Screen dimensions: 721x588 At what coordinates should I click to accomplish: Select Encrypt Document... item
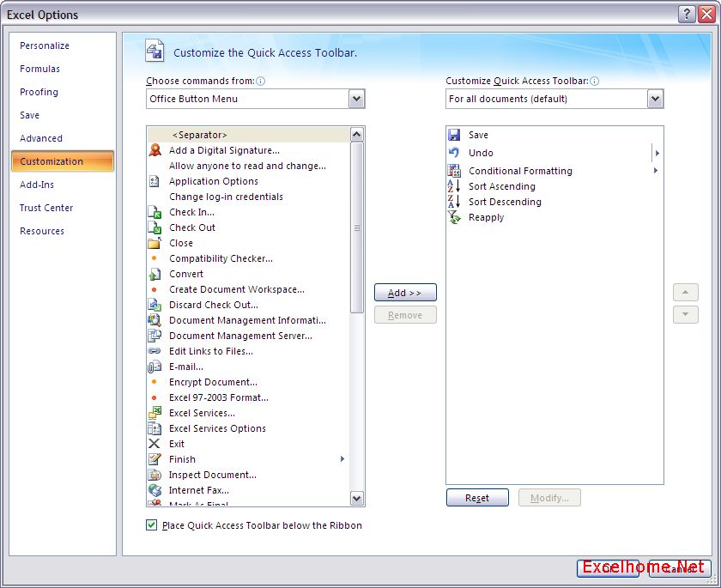[248, 382]
